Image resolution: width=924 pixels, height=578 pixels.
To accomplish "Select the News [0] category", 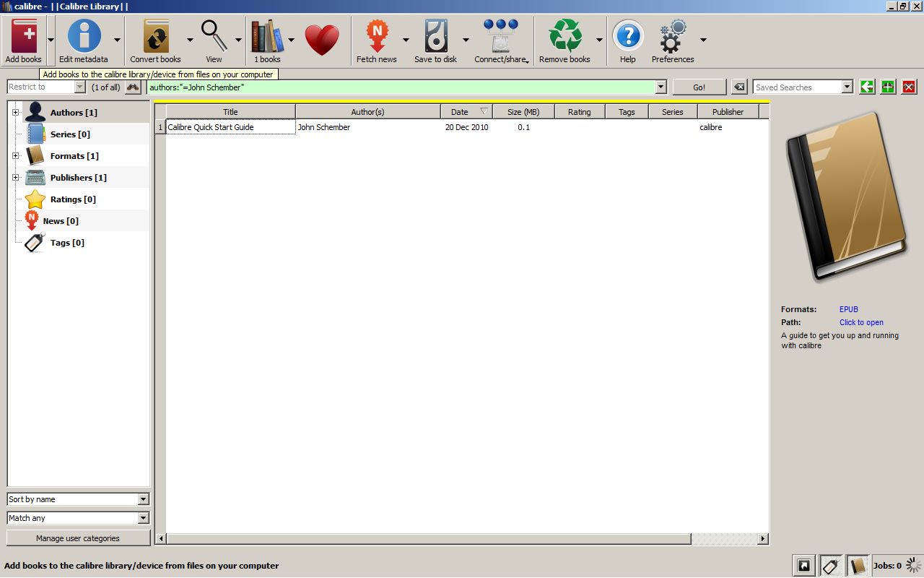I will (61, 221).
